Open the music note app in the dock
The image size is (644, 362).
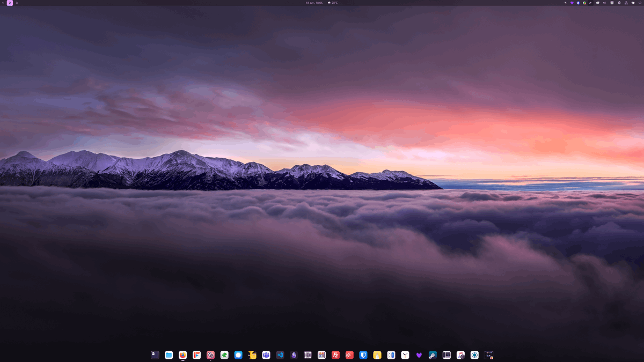462,354
